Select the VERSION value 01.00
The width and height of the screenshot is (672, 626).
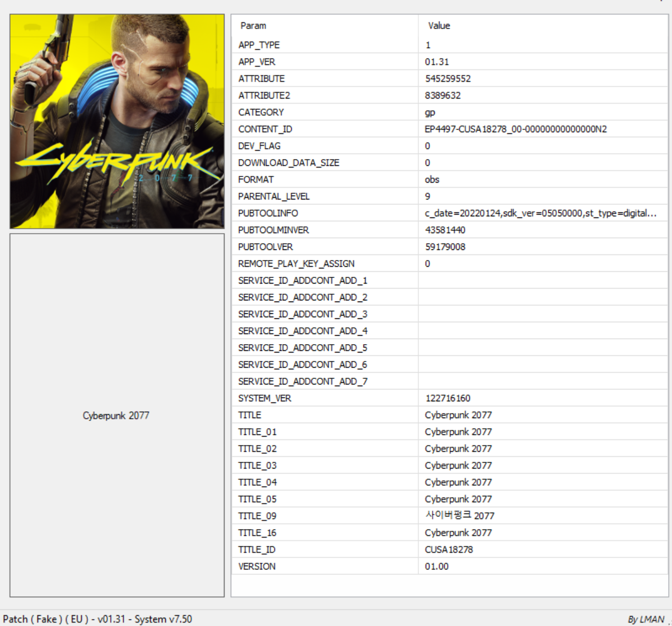click(x=437, y=566)
